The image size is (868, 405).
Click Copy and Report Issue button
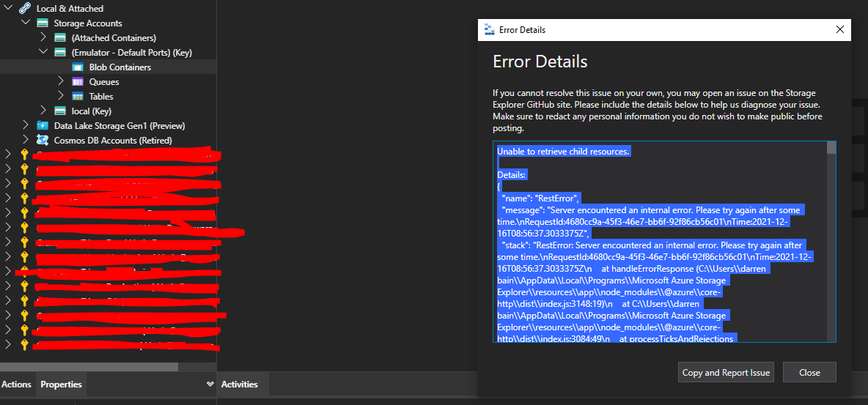pyautogui.click(x=726, y=372)
